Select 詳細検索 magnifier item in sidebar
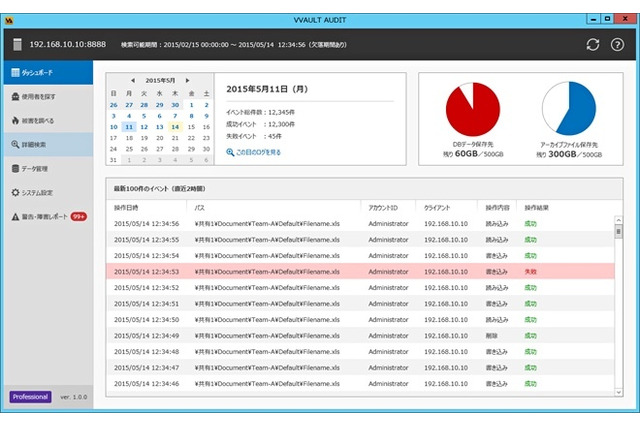Screen dimensions: 640x426 click(x=46, y=145)
